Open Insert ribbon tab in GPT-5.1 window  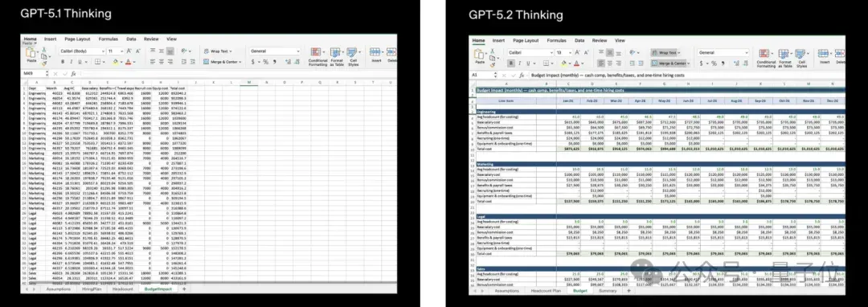point(51,39)
